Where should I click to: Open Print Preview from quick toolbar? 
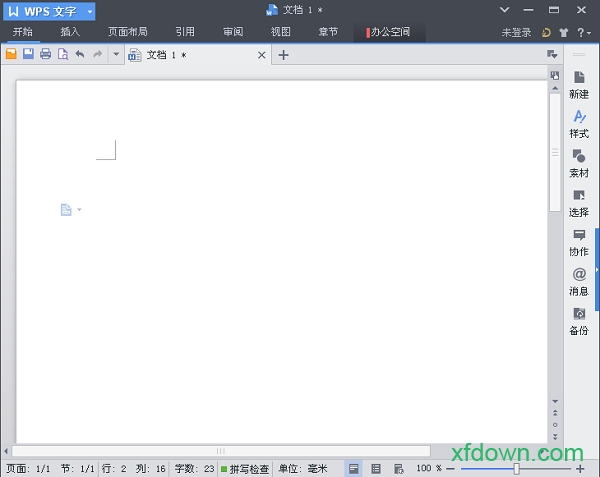point(62,54)
